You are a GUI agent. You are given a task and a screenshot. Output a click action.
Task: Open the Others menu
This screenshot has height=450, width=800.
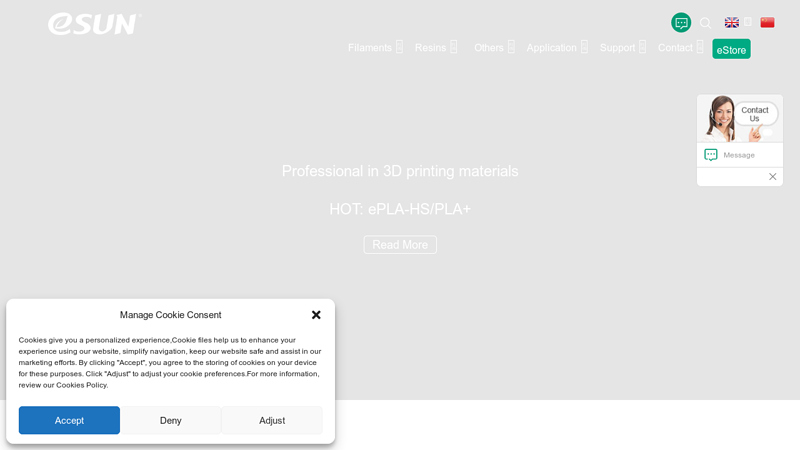[x=489, y=47]
